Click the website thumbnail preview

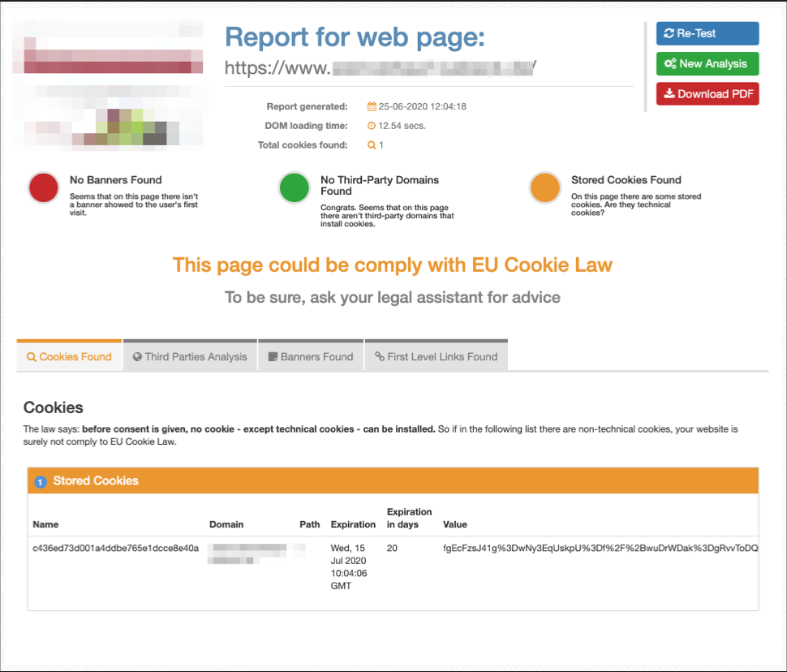[108, 85]
